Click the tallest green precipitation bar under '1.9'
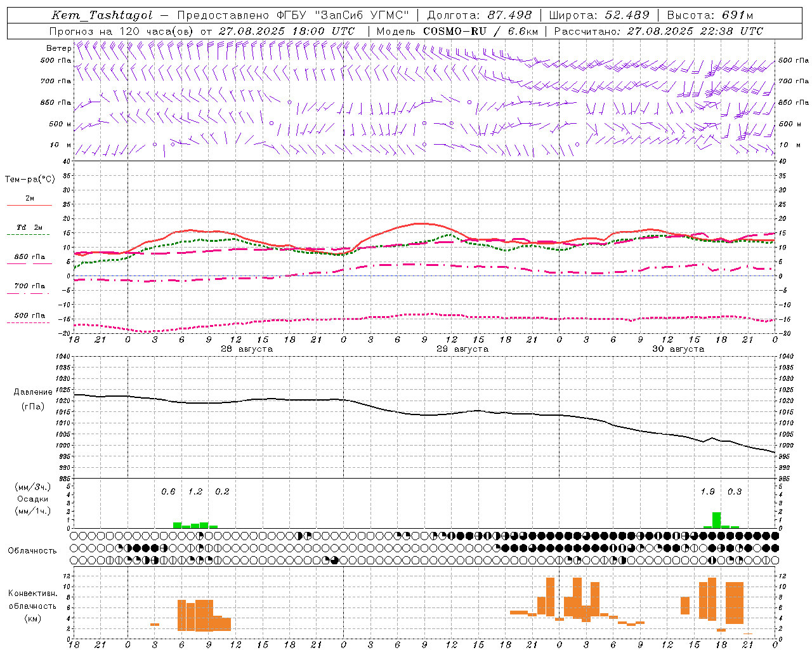This screenshot has height=650, width=812. coord(716,520)
